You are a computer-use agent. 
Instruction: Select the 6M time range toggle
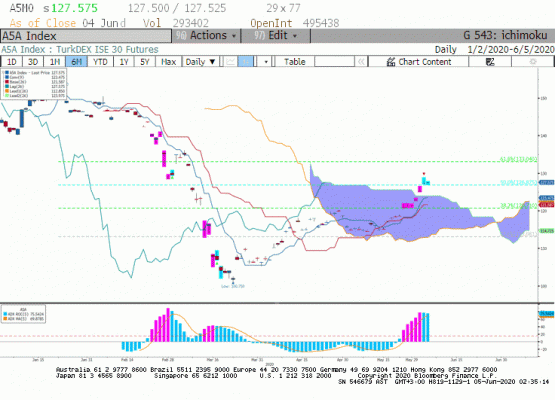point(76,62)
